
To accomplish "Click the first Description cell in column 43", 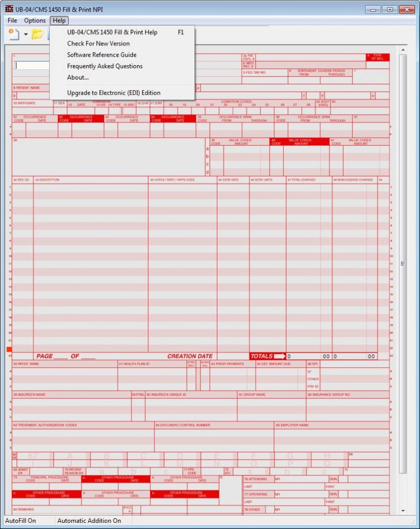I will (90, 187).
